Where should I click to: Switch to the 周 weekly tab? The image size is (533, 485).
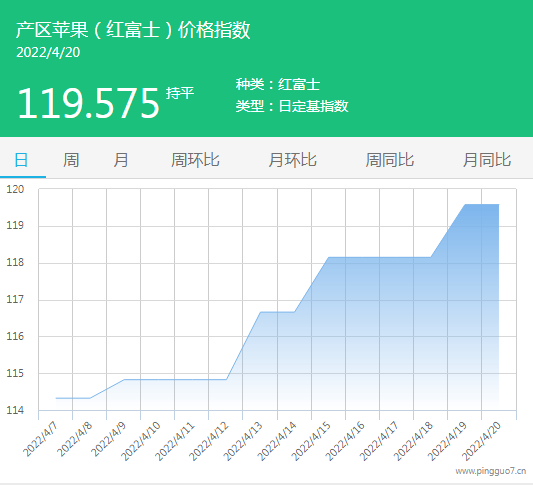click(71, 160)
